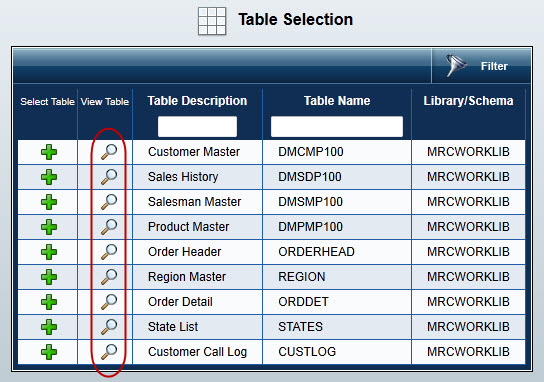Sort by the Table Name column header
Viewport: 544px width, 382px height.
click(x=337, y=101)
